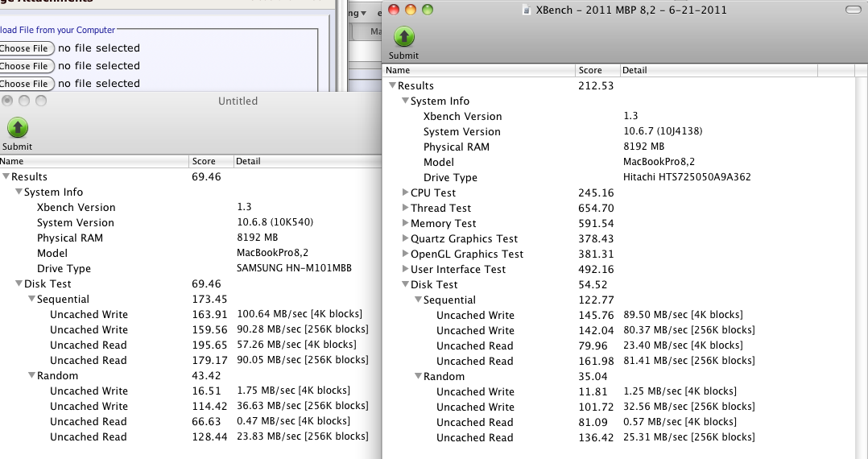Collapse Sequential group in XBench MBP window
The image size is (868, 459).
point(418,300)
